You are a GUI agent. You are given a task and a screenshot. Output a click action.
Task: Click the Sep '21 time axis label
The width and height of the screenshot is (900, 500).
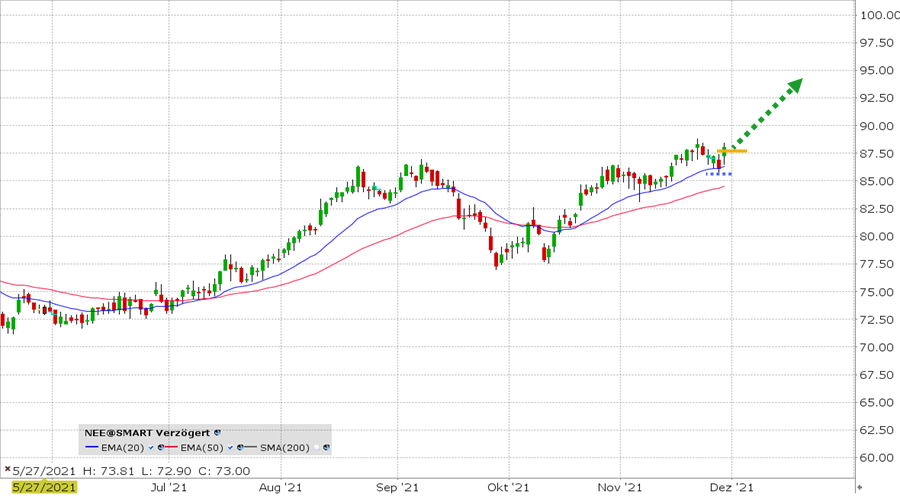coord(396,487)
